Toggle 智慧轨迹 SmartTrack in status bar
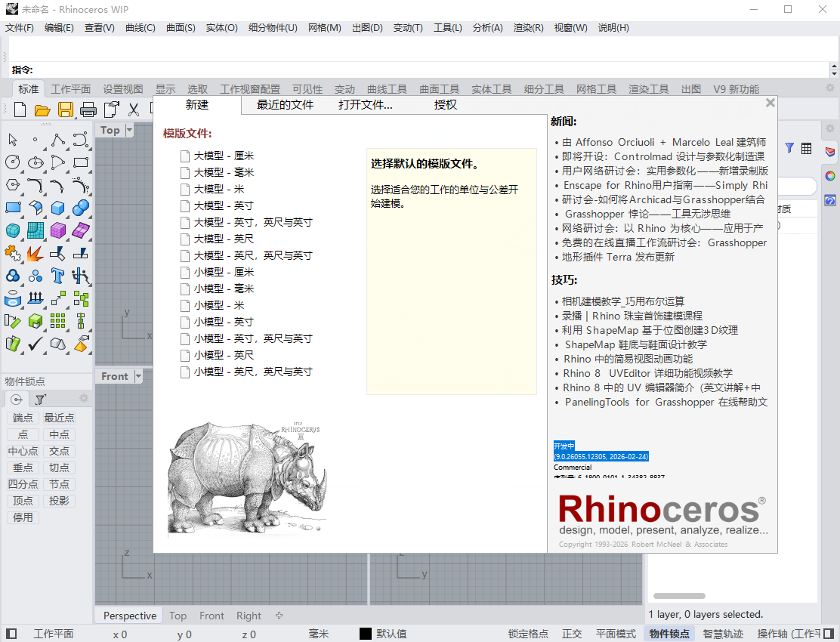The image size is (840, 642). point(723,634)
